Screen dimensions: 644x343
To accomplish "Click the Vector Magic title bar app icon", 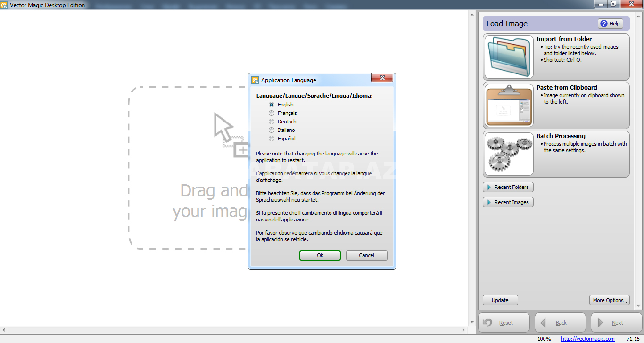I will pos(4,5).
